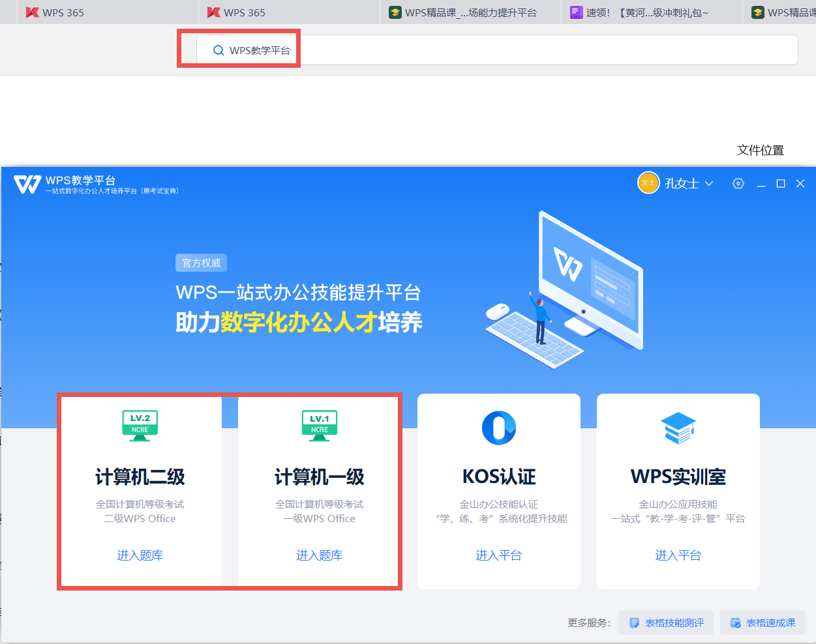The width and height of the screenshot is (816, 644).
Task: Click the search magnifier icon
Action: point(219,51)
